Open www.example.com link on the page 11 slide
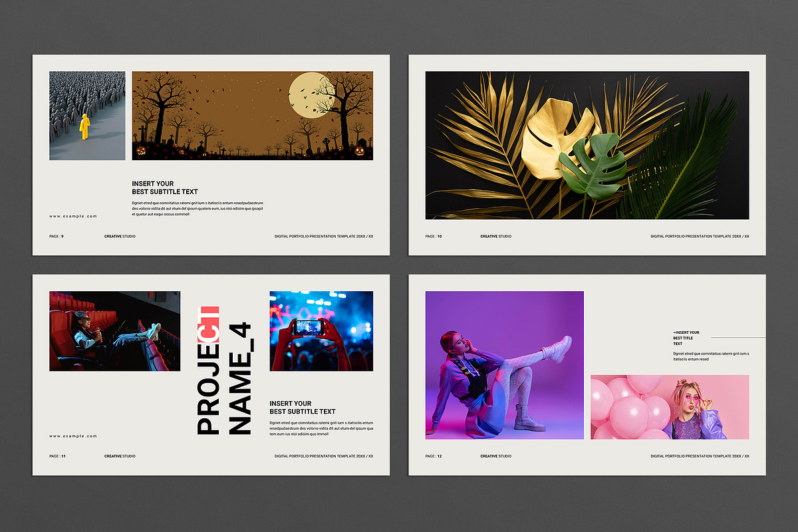The height and width of the screenshot is (532, 798). 73,436
